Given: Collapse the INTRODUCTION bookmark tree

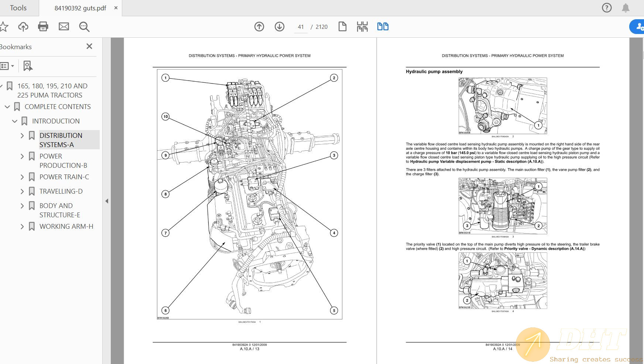Looking at the screenshot, I should pyautogui.click(x=15, y=121).
